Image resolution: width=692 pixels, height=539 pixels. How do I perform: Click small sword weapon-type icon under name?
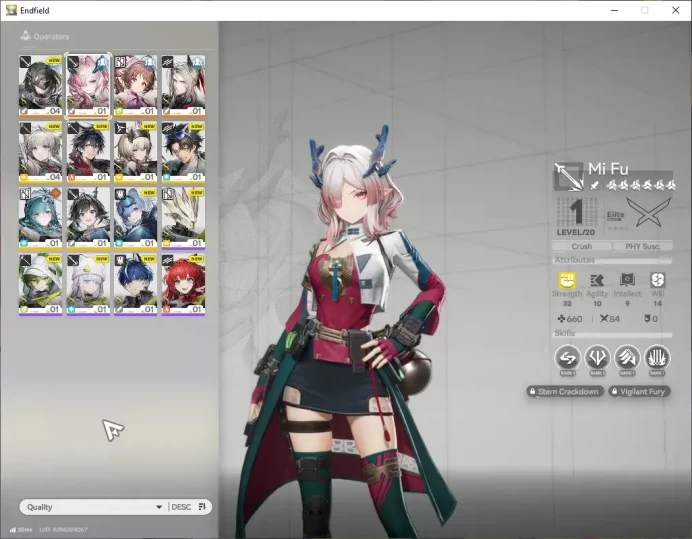(594, 185)
